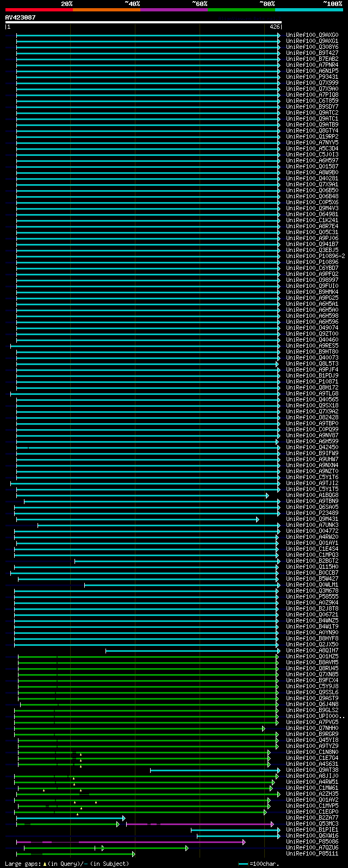Screen dimensions: 348x868
Task: Click the label UniRef100_Q9M431
Action: (312, 519)
